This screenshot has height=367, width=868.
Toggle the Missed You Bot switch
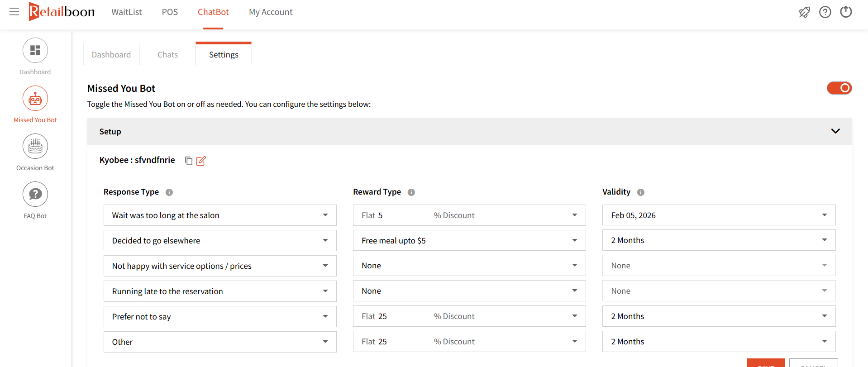tap(839, 88)
